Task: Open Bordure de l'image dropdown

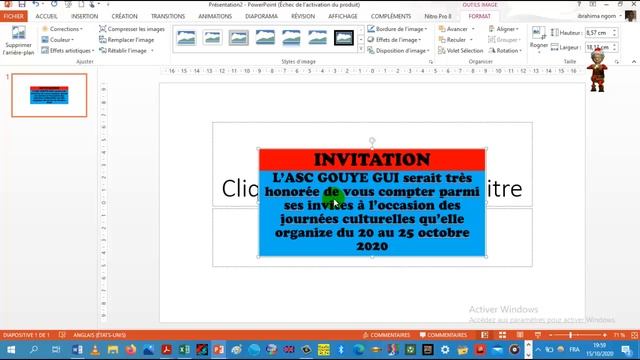Action: pos(397,29)
